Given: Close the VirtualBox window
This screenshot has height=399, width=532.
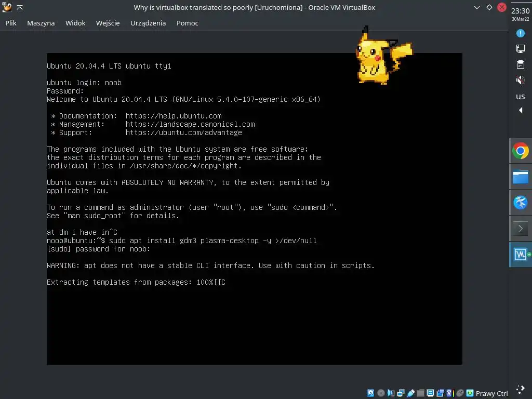Looking at the screenshot, I should [x=502, y=7].
